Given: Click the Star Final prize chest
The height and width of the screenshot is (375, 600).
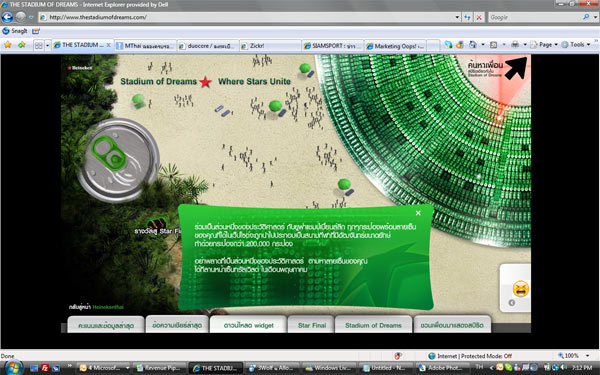Looking at the screenshot, I should coord(157,224).
